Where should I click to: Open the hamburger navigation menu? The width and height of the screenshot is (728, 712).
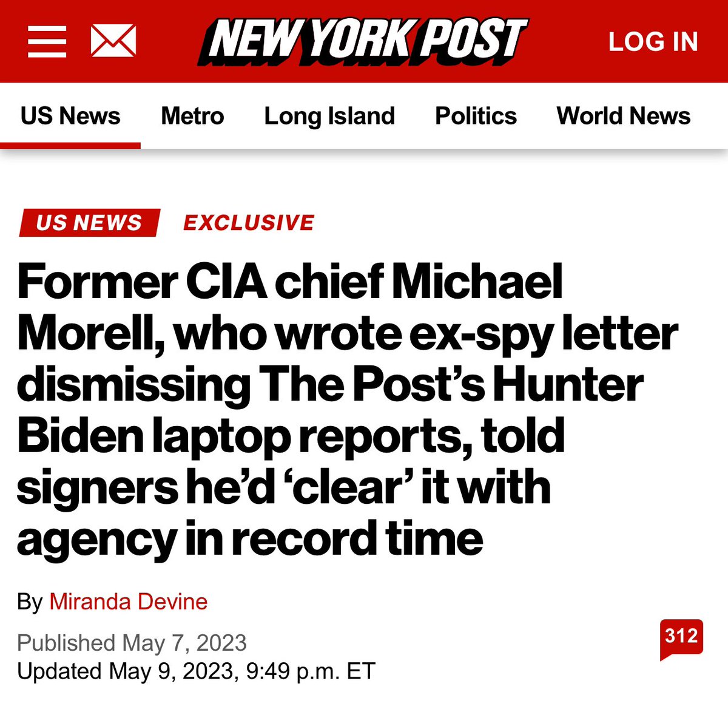point(47,41)
